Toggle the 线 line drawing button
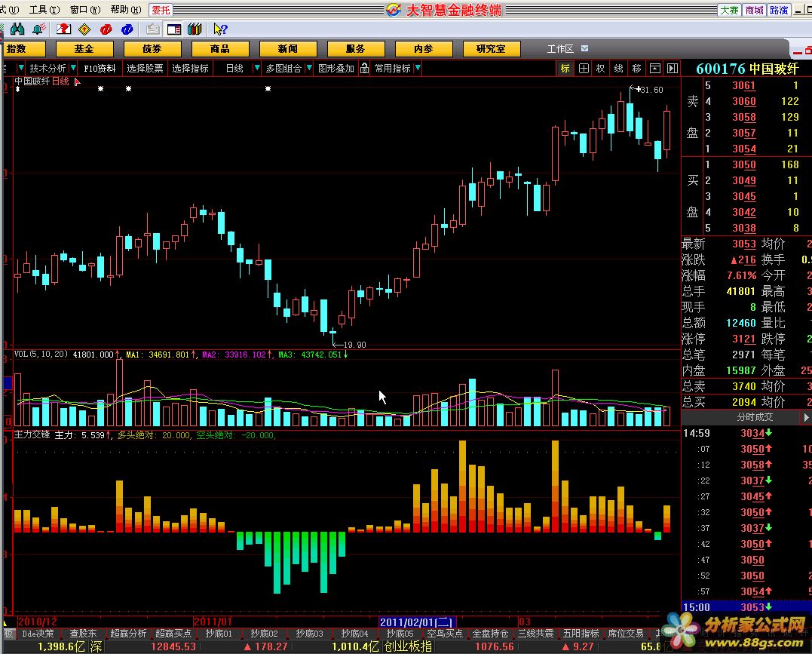The height and width of the screenshot is (654, 812). tap(619, 69)
